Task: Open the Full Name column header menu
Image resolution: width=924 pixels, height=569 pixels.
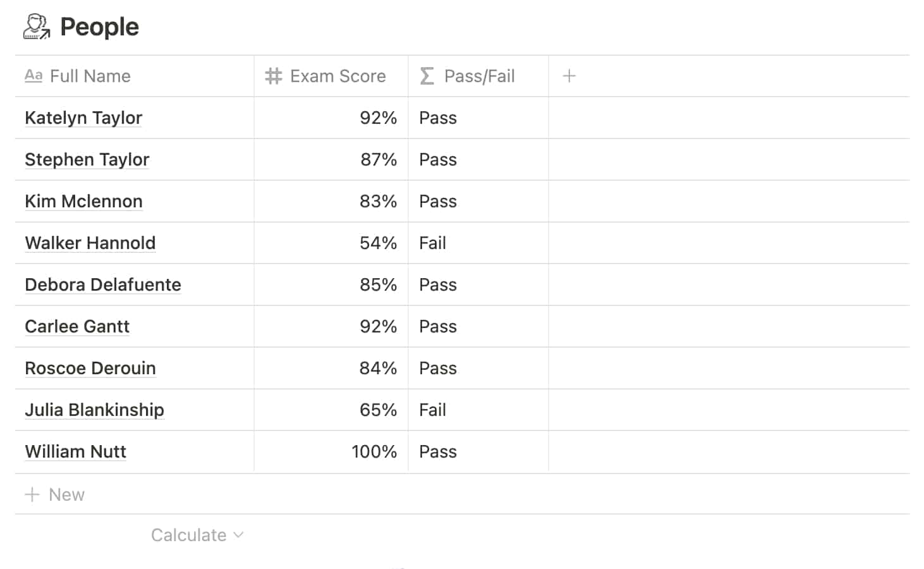Action: [x=135, y=76]
